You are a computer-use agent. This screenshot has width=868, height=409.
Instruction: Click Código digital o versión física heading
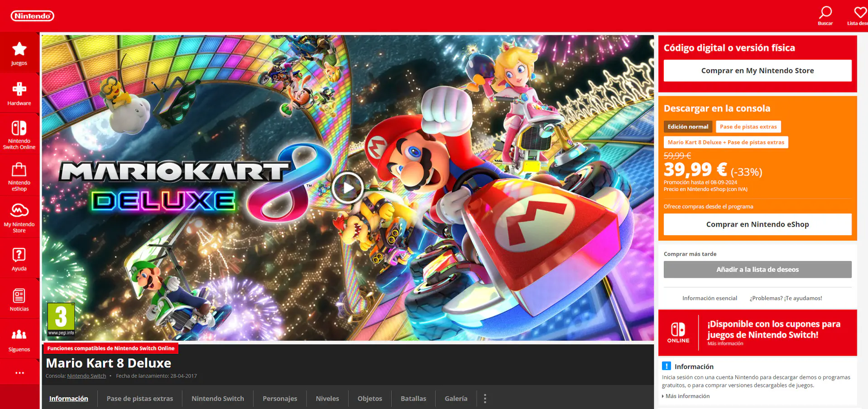click(x=729, y=48)
